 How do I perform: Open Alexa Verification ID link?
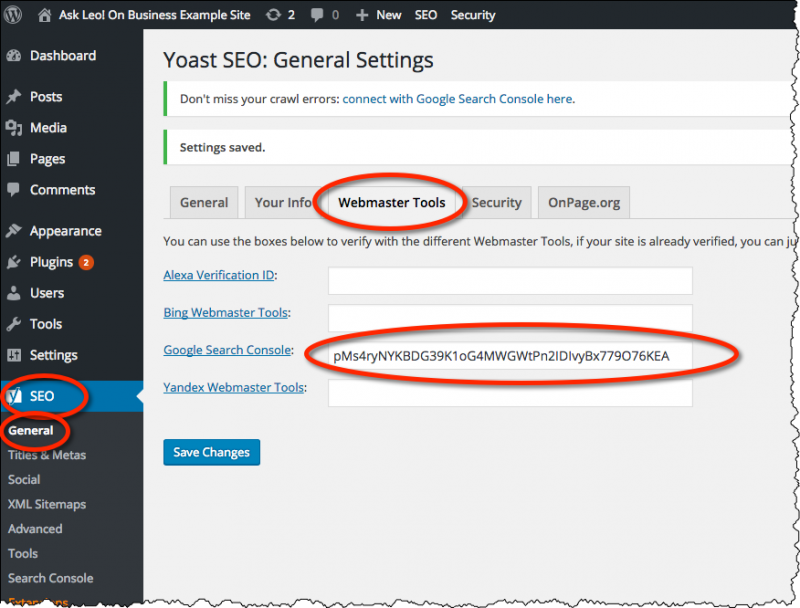[219, 275]
